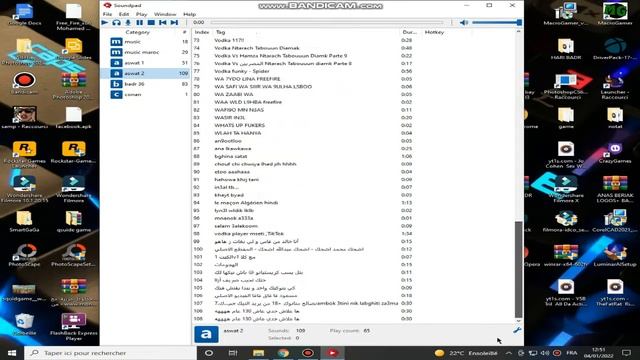Viewport: 640px width, 360px height.
Task: Click the Category column header
Action: click(x=138, y=32)
